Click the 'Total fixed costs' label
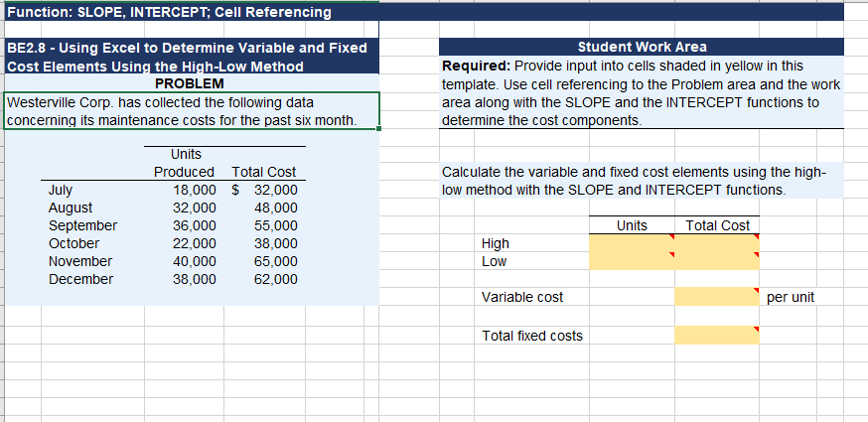 532,335
